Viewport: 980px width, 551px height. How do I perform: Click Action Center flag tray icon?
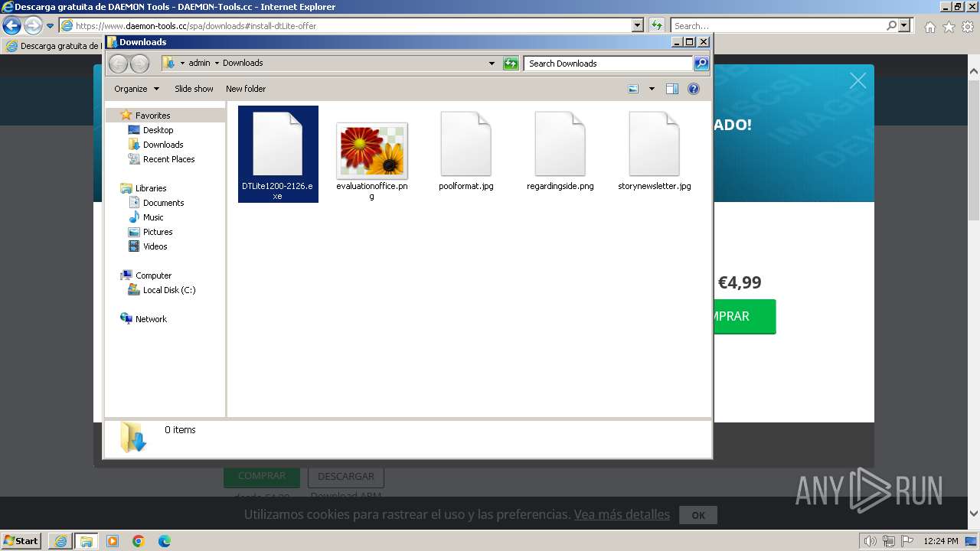click(907, 541)
